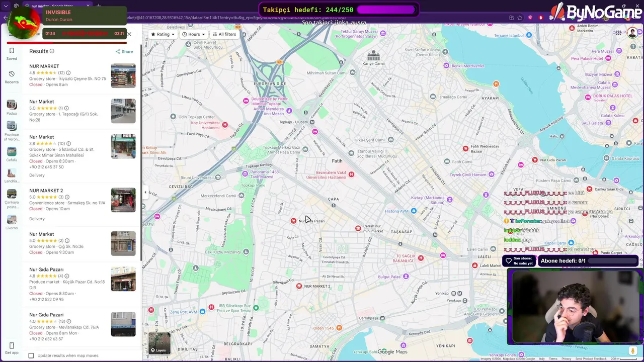Click the Zeruj Port AVM pin
This screenshot has height=362, width=644.
point(202,312)
